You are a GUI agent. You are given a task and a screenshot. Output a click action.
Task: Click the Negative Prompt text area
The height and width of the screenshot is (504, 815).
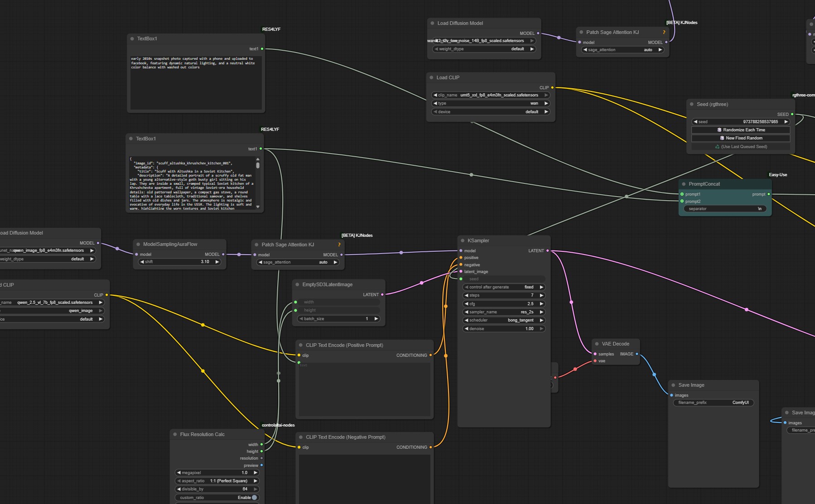point(365,479)
